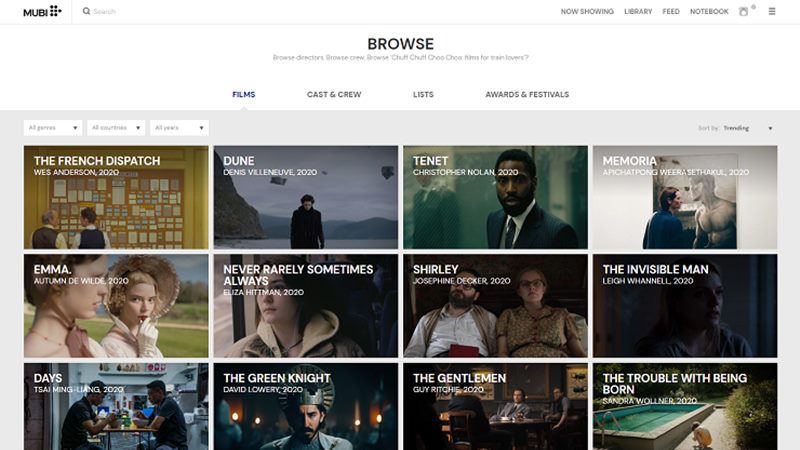Click the notifications icon in header

pos(744,11)
